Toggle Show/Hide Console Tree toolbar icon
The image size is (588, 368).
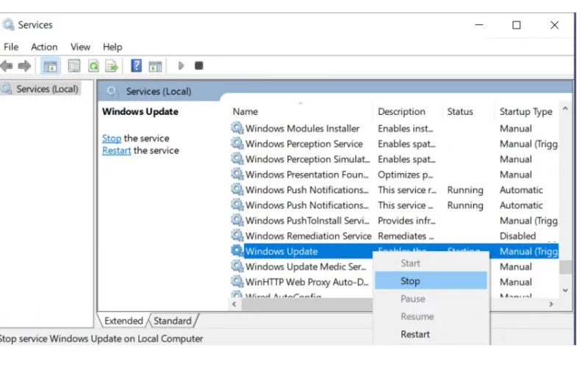tap(50, 66)
